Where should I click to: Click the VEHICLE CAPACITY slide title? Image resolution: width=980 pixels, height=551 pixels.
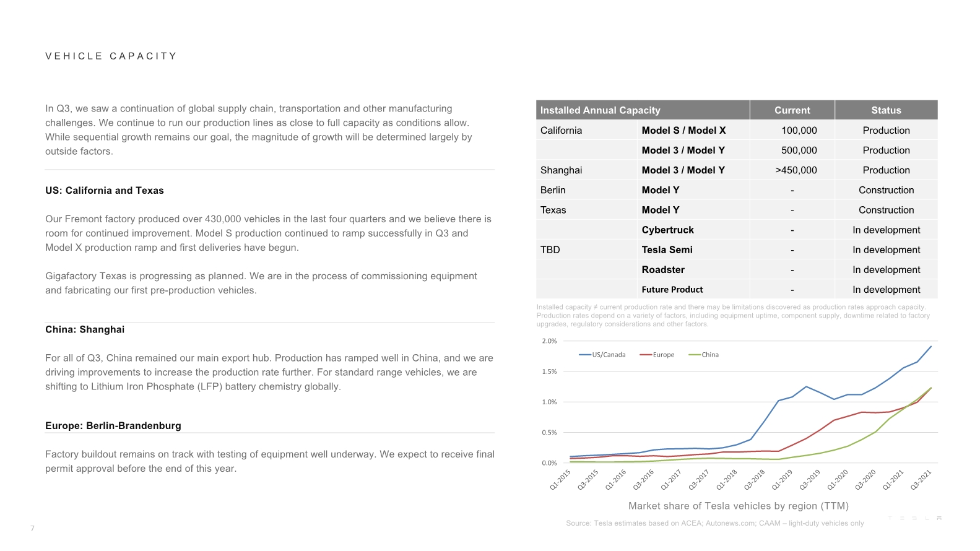click(x=111, y=56)
